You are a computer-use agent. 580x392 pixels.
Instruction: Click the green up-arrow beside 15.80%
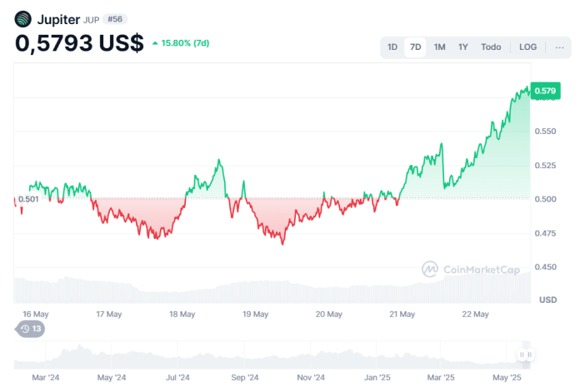(156, 43)
